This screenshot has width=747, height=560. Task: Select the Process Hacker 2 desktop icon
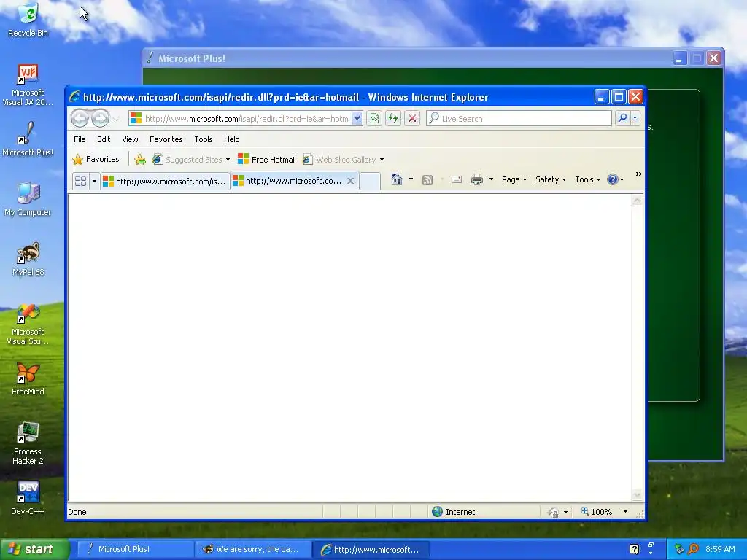tap(28, 443)
